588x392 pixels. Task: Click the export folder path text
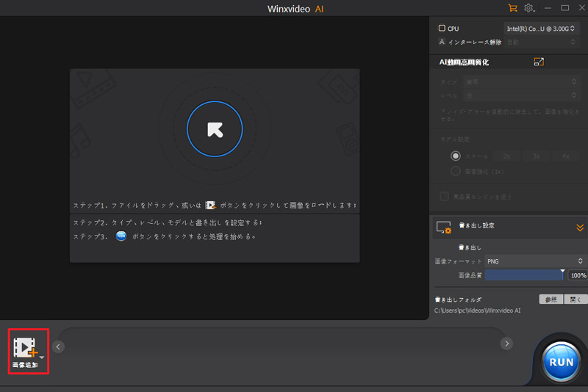point(477,311)
